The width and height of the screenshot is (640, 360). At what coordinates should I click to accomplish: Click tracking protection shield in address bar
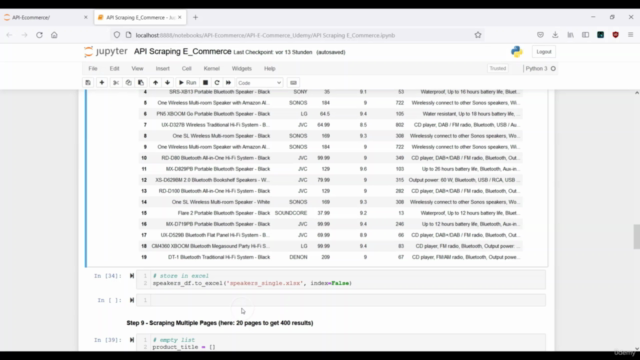coord(117,35)
